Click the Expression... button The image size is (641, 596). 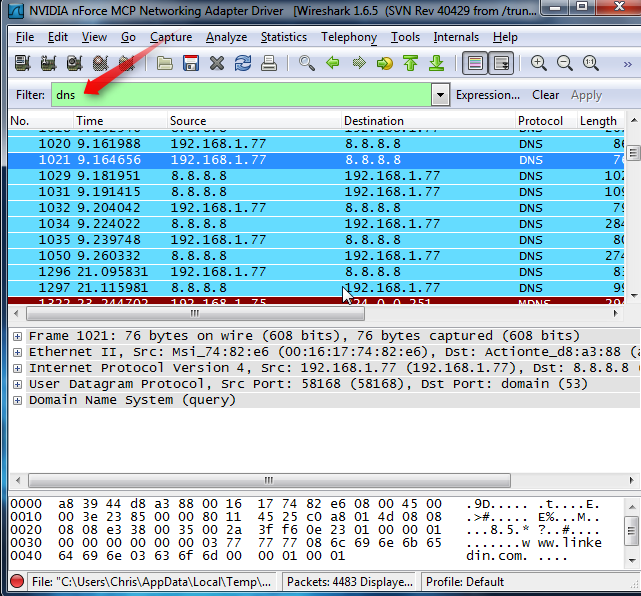tap(488, 95)
